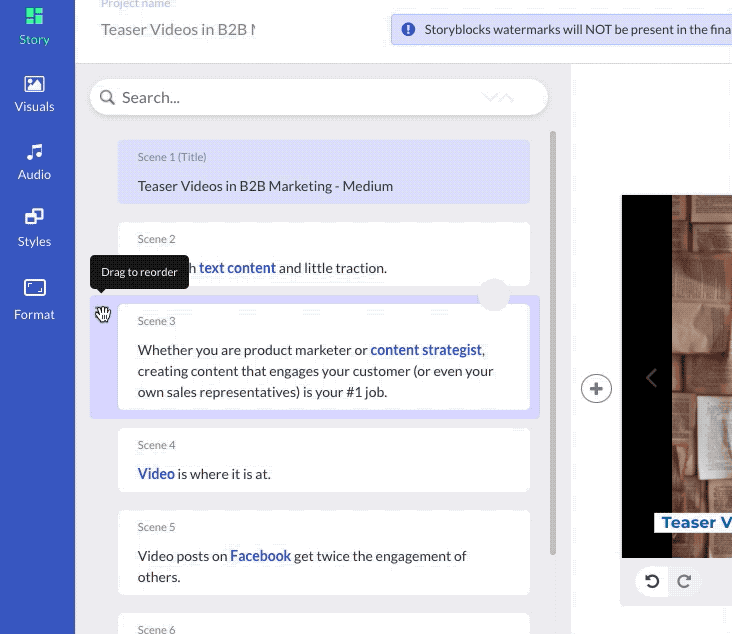Click the Scene 3 drag handle
The width and height of the screenshot is (732, 634).
[103, 314]
